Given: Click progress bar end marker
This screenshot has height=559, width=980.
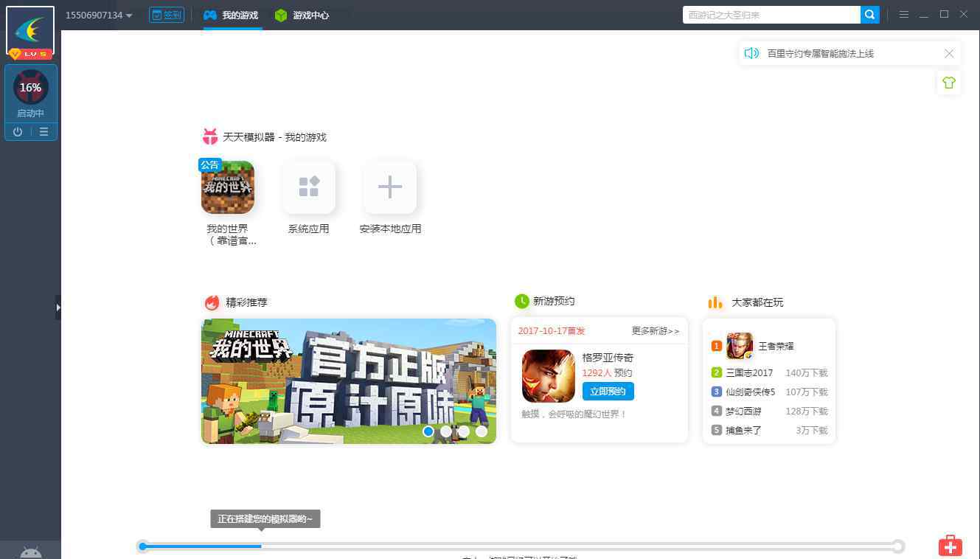Looking at the screenshot, I should point(897,546).
